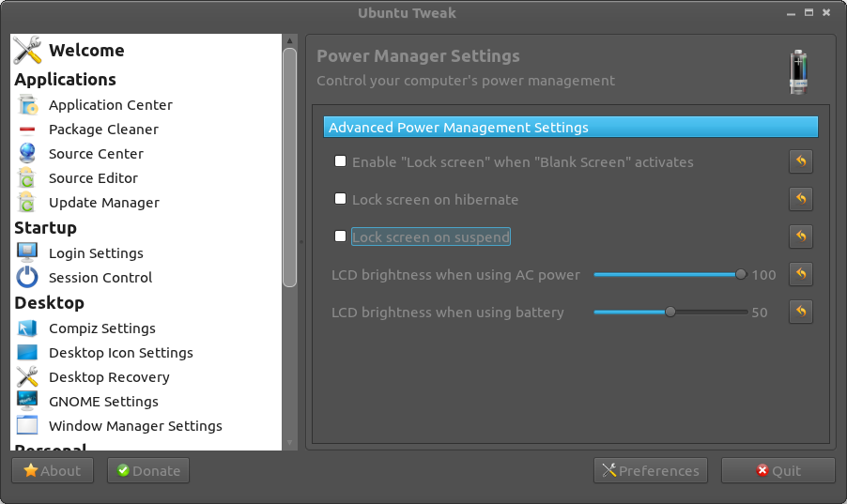Reset the Blank Screen lock option
The height and width of the screenshot is (504, 847).
click(x=801, y=161)
